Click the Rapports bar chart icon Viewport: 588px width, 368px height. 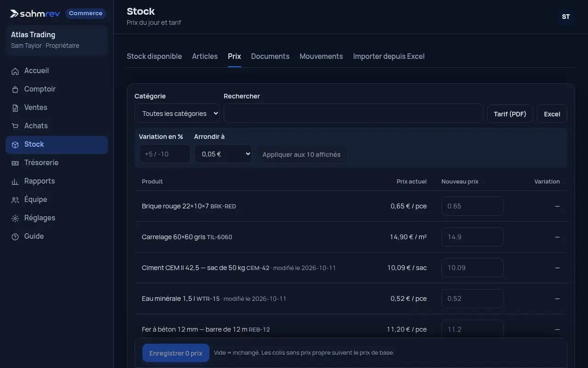click(x=15, y=181)
